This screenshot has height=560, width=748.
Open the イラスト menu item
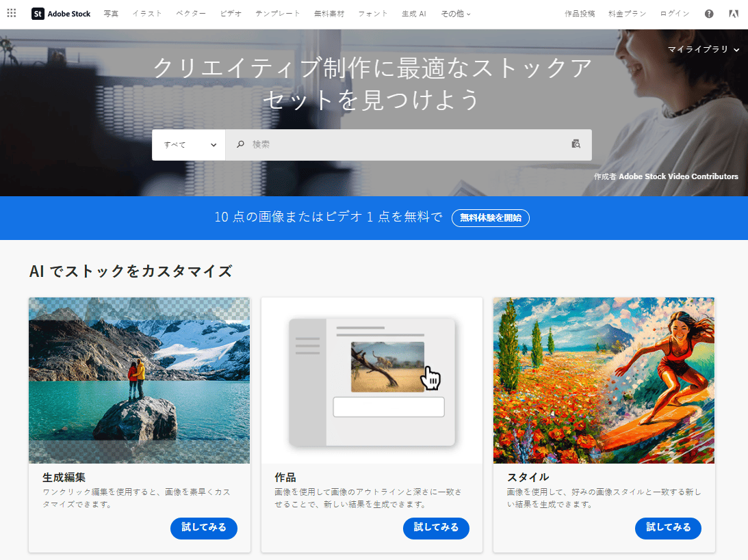tap(147, 14)
